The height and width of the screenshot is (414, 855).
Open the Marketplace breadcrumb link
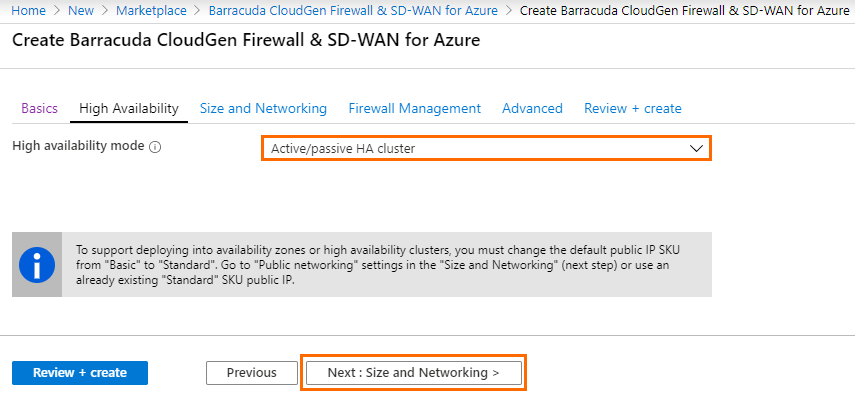tap(151, 10)
